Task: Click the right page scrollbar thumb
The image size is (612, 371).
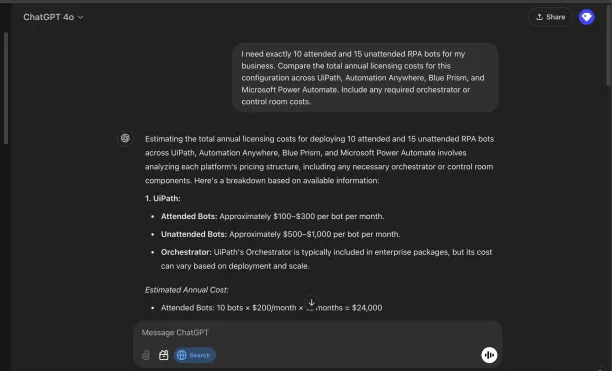Action: coord(609,43)
